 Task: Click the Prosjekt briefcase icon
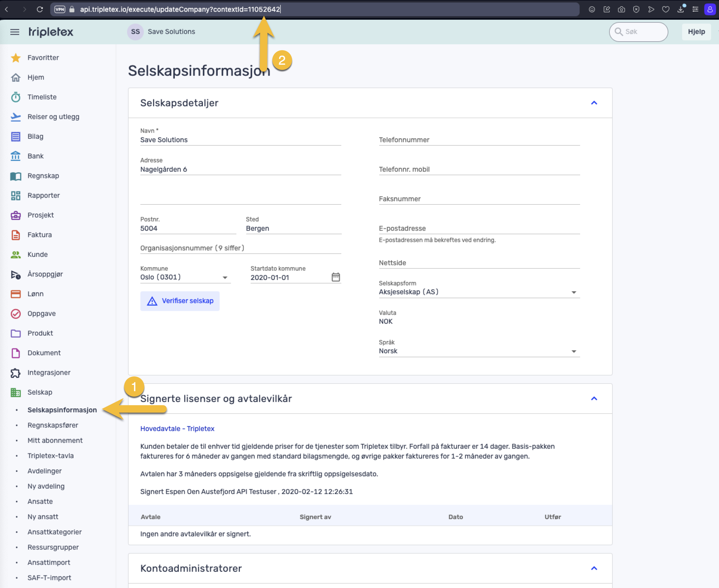(16, 216)
